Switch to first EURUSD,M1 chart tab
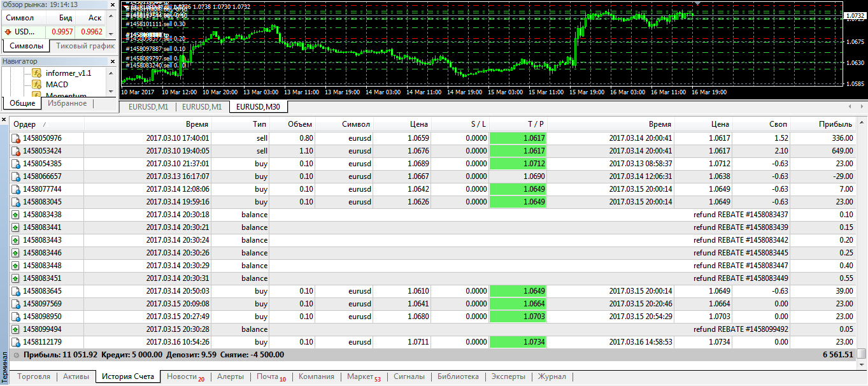This screenshot has height=386, width=868. [147, 106]
